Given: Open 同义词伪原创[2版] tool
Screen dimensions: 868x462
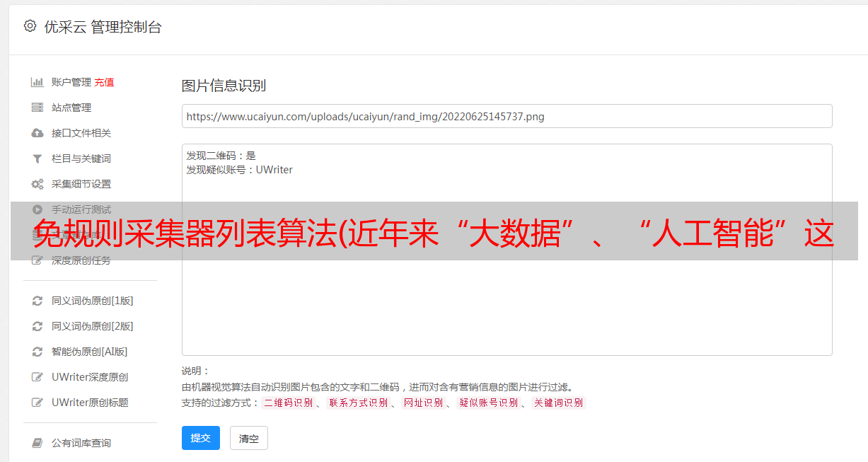Looking at the screenshot, I should (93, 326).
